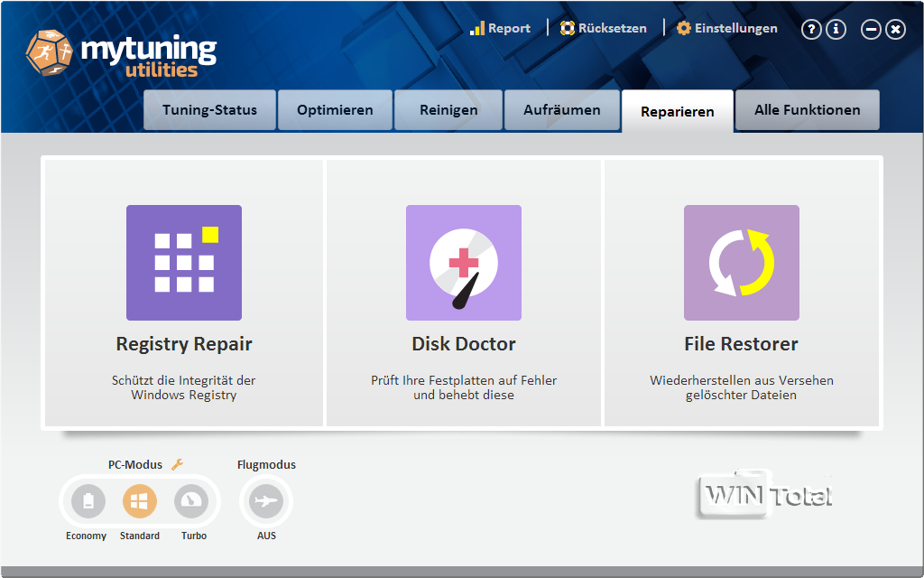Click the Standard label text
924x578 pixels.
click(140, 536)
